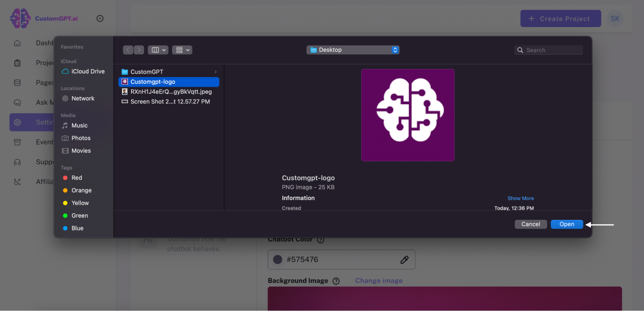Select file RXnH1J4eErQ...gyBkVqtt.jpeg
The height and width of the screenshot is (311, 644).
[169, 92]
